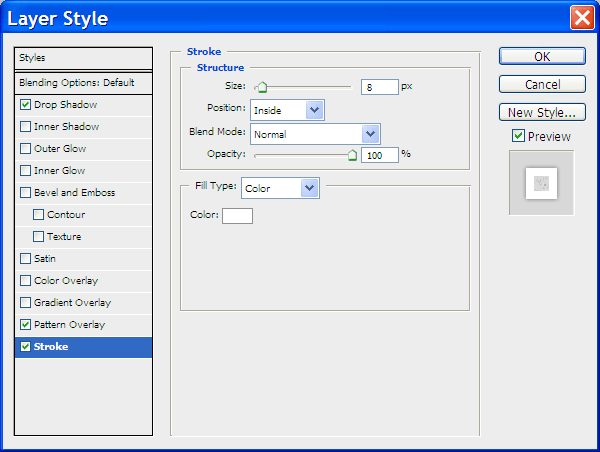Click the Cancel button

(542, 84)
